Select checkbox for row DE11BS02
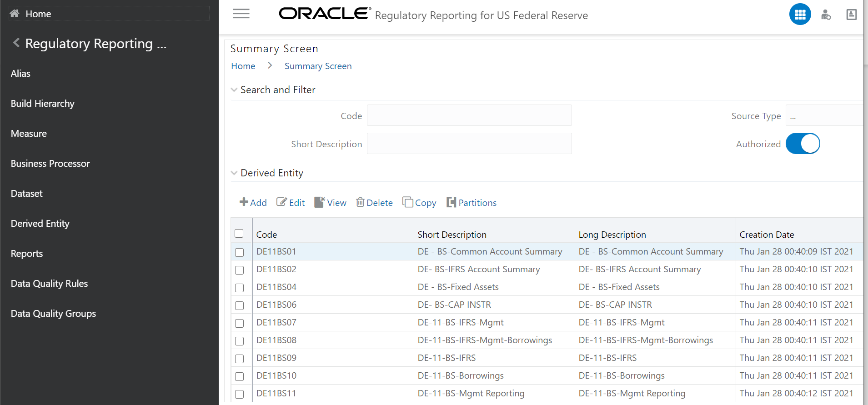 point(240,270)
